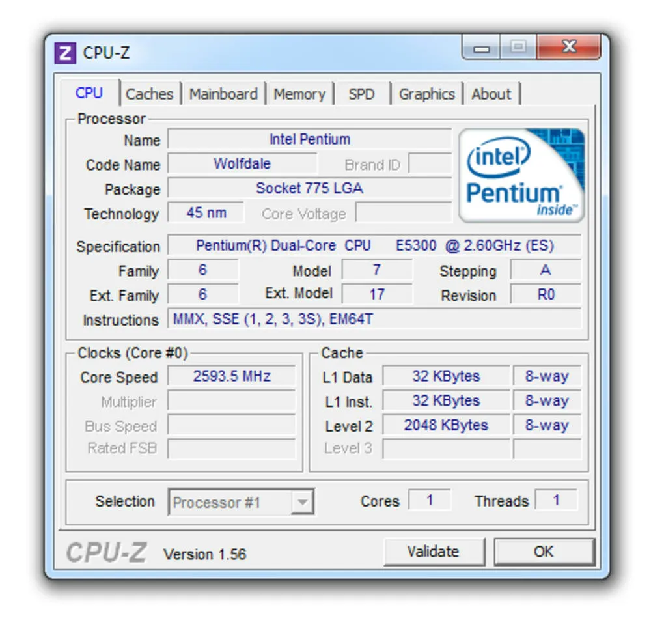Go to the SPD tab
This screenshot has height=644, width=664.
(361, 94)
